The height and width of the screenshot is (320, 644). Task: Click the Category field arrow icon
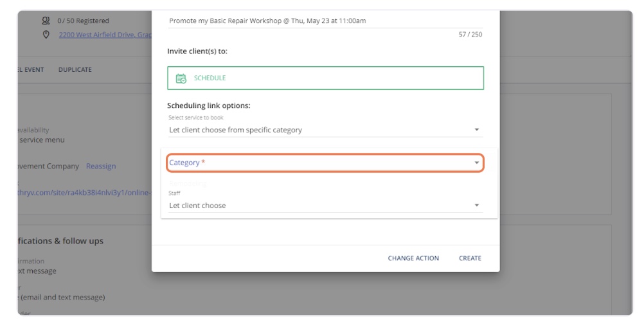point(476,163)
